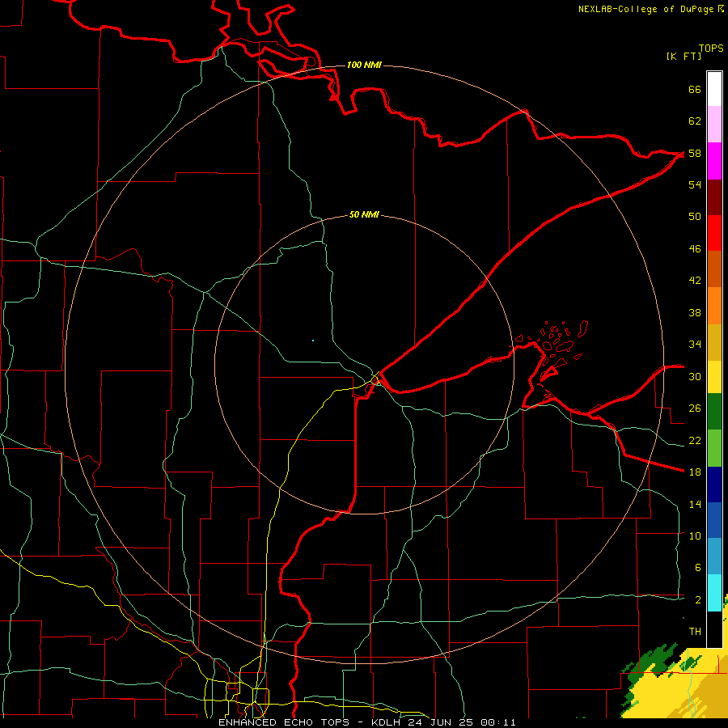Click the 14 legend value
The width and height of the screenshot is (728, 728).
pos(695,504)
